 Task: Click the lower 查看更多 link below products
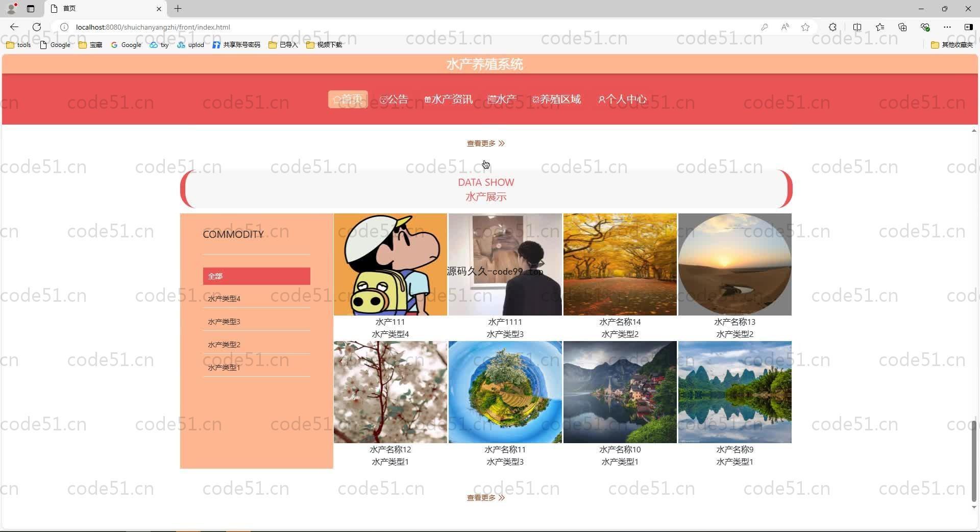(x=485, y=498)
